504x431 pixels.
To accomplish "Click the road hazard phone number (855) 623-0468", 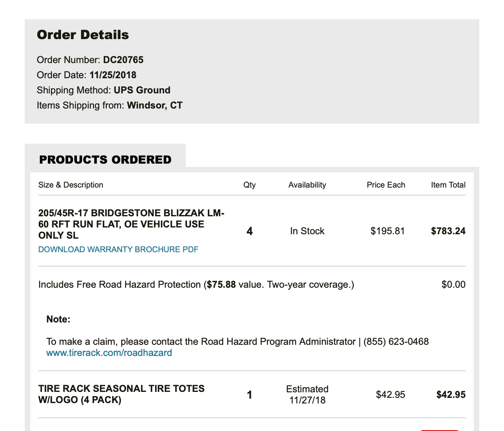I will pyautogui.click(x=396, y=342).
